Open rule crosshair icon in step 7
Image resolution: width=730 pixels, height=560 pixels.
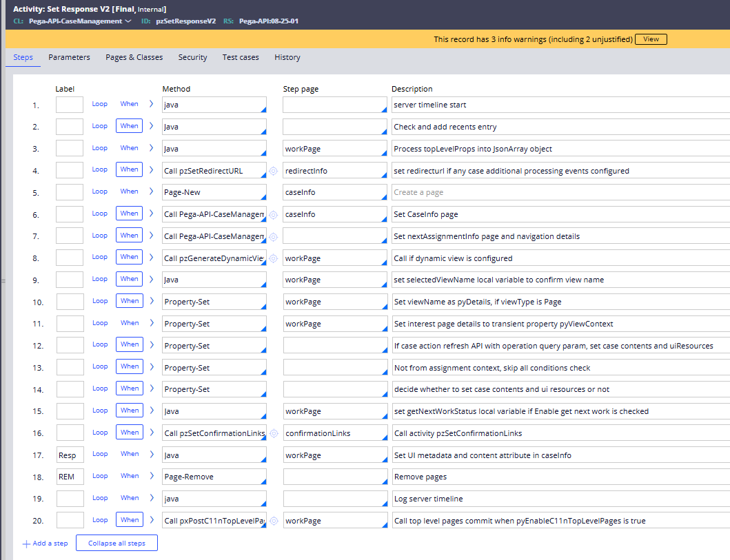point(273,237)
